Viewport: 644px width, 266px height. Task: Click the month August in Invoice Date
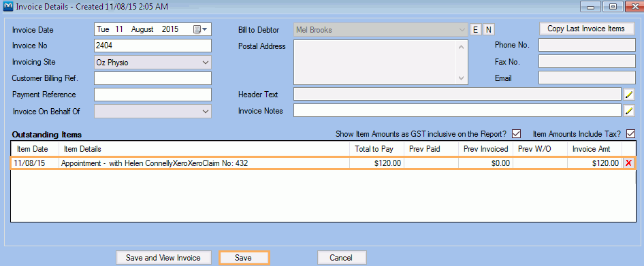coord(142,29)
